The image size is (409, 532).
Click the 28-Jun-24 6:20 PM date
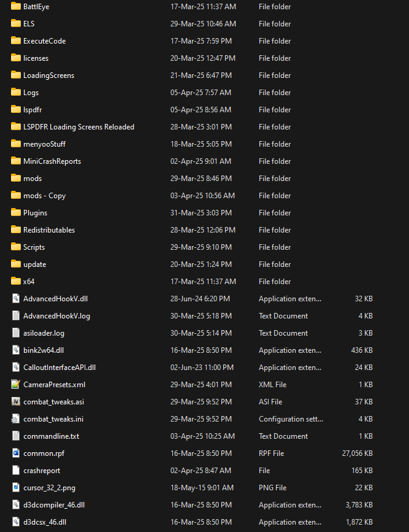tap(200, 299)
